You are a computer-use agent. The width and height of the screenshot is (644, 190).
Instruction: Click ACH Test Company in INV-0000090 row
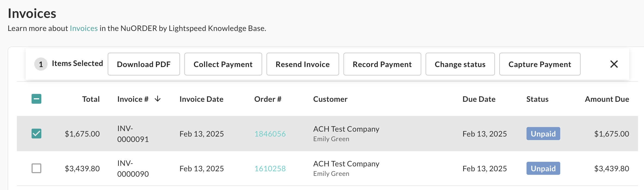tap(346, 164)
